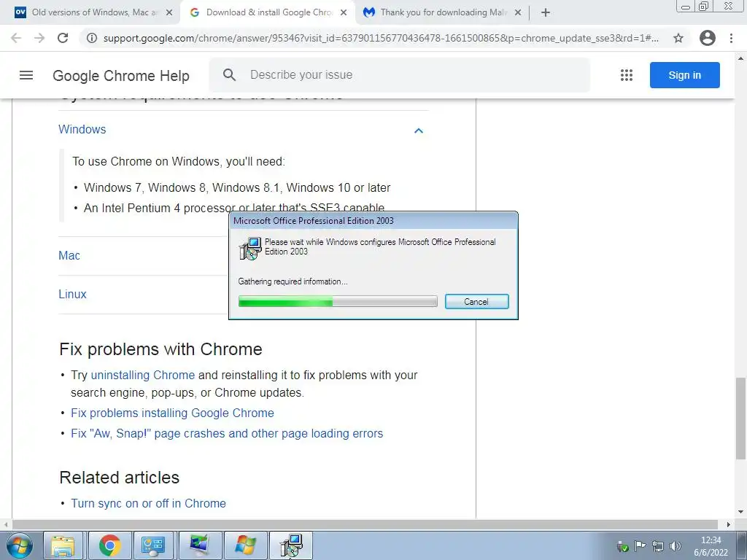The width and height of the screenshot is (747, 560).
Task: Click the Windows section heading
Action: click(82, 130)
